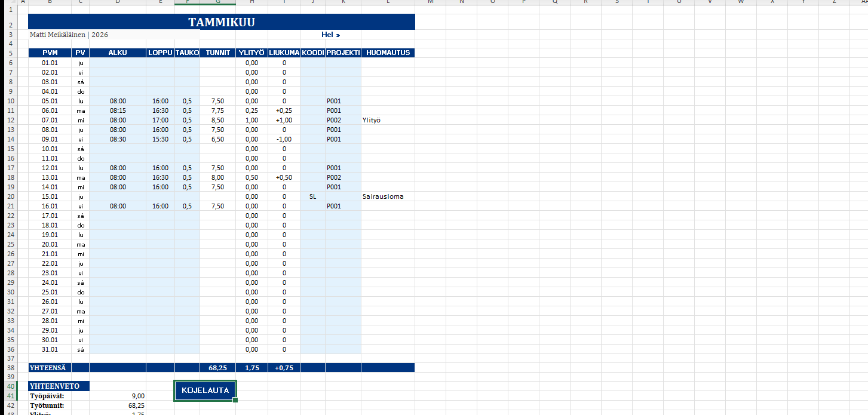
Task: Click the TAMMIKUU title banner
Action: tap(221, 21)
